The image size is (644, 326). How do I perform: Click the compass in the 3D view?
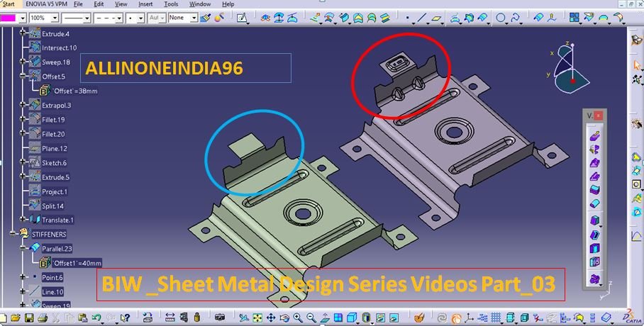click(569, 68)
